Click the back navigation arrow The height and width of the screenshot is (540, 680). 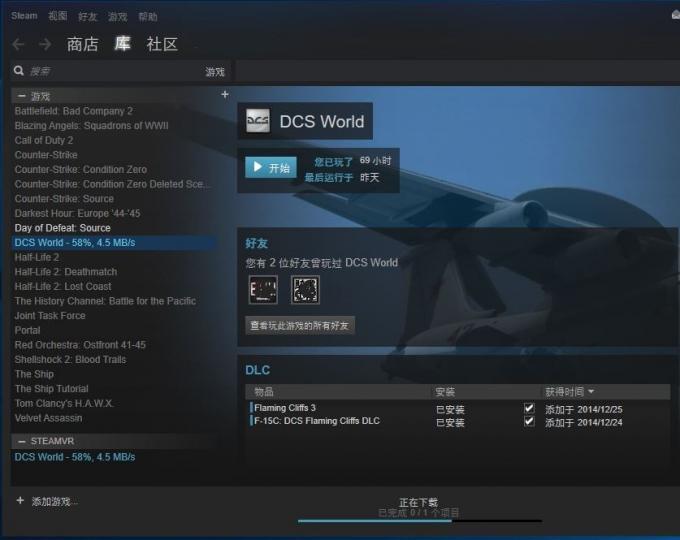click(18, 44)
